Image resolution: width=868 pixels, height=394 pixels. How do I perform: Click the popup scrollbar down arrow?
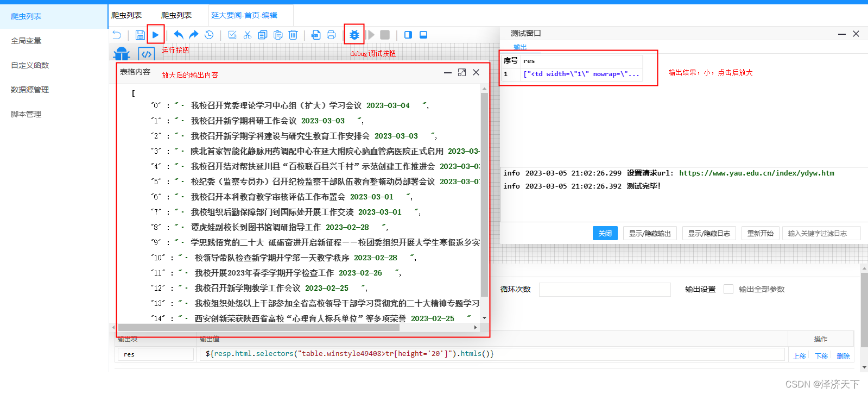click(484, 318)
